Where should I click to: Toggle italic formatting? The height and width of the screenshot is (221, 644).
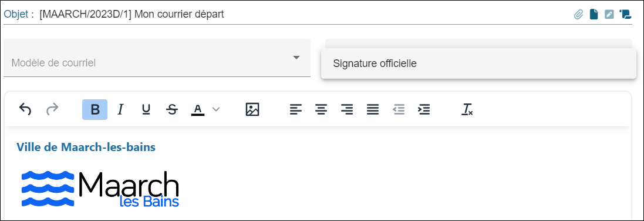120,109
